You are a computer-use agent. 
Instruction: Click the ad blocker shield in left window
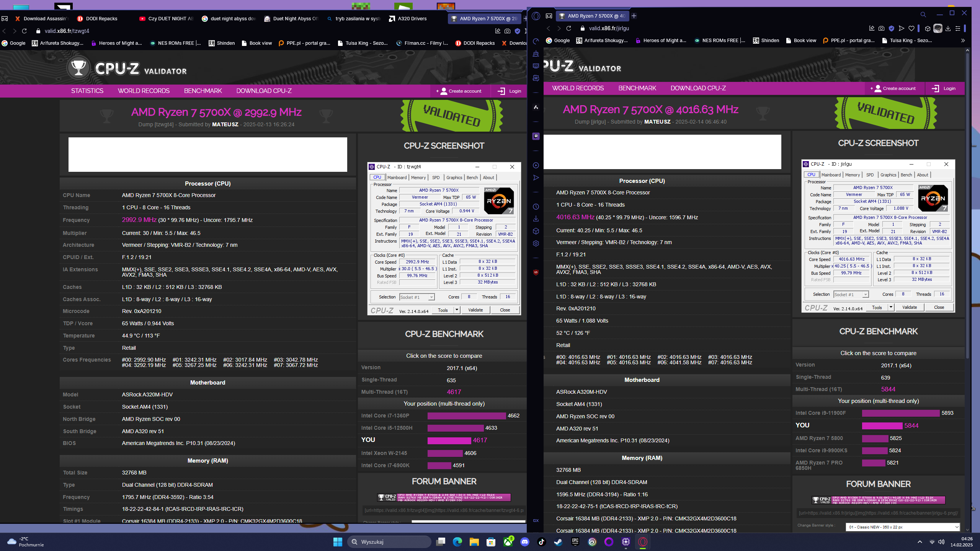click(518, 31)
